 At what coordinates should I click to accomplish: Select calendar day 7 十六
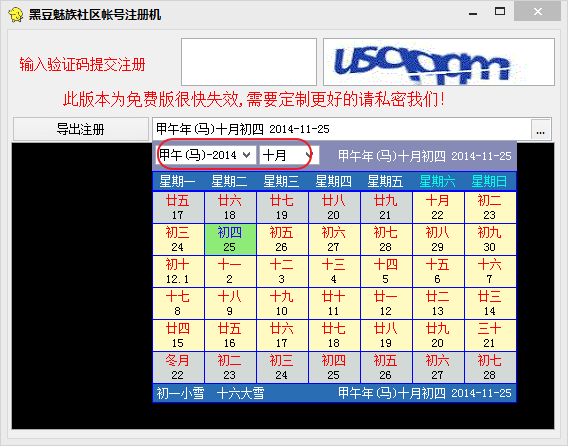pos(490,271)
